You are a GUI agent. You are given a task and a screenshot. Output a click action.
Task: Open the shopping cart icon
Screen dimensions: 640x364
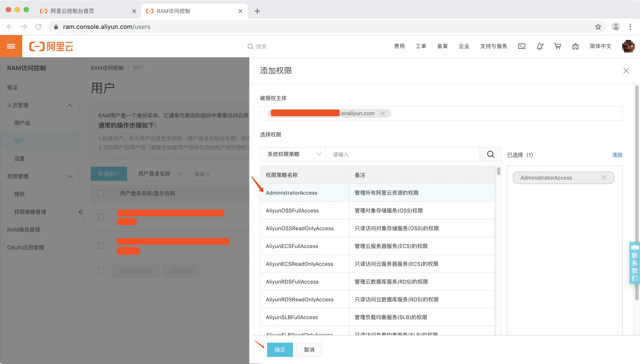coord(557,46)
